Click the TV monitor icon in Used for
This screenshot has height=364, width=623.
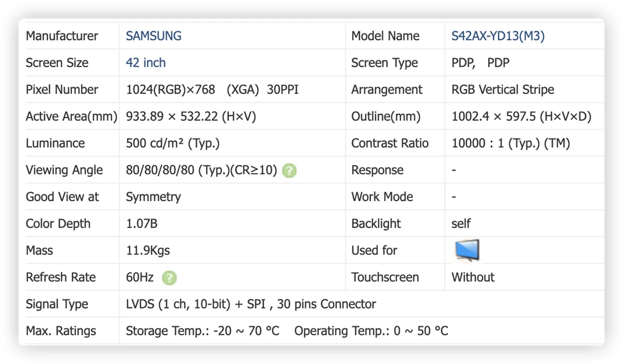click(x=466, y=250)
